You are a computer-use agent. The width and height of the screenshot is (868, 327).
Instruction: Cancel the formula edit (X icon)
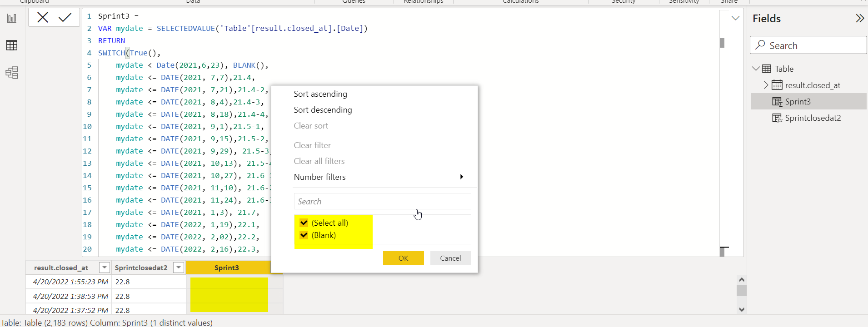(43, 18)
